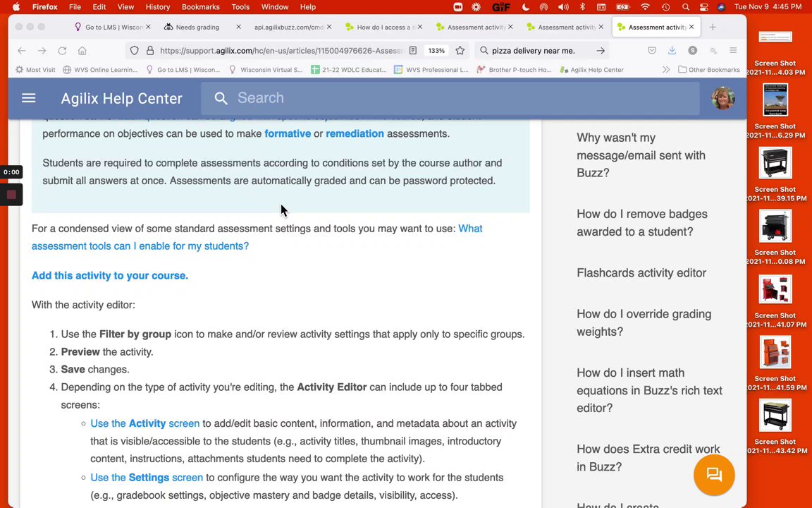Click the Bluetooth icon in the menu bar
This screenshot has height=508, width=812.
582,7
